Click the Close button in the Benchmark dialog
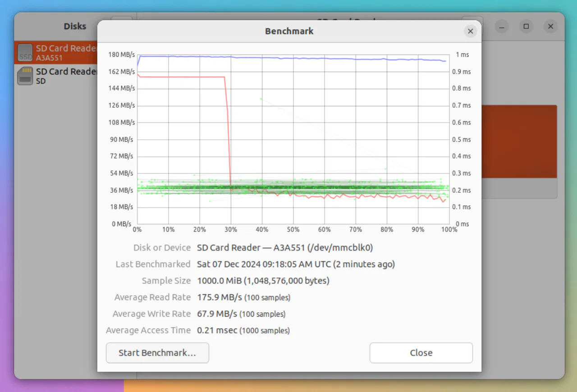The width and height of the screenshot is (577, 392). [x=421, y=353]
